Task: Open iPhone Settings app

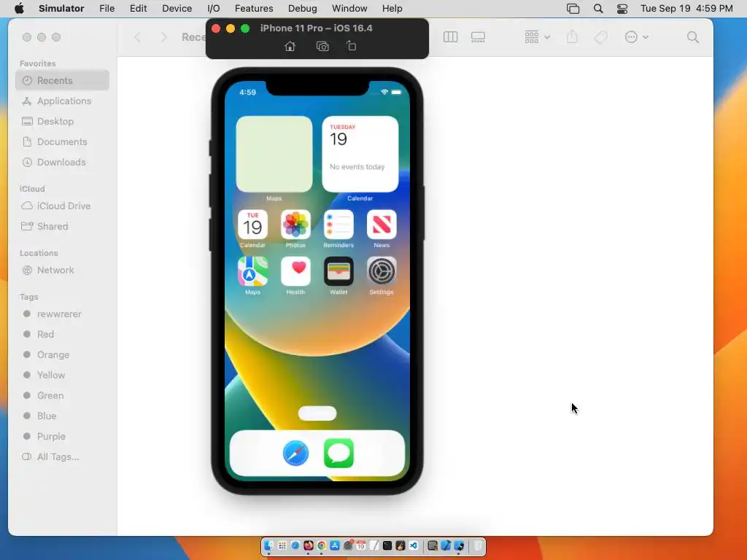Action: [x=382, y=271]
